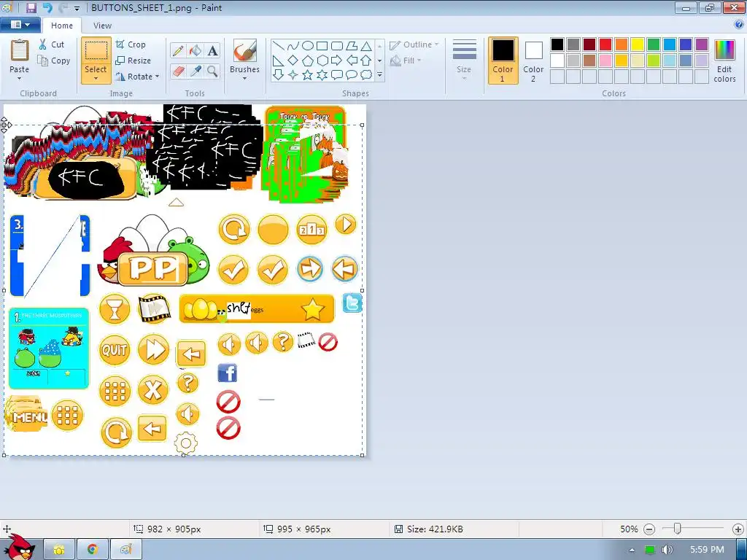Click the Paste clipboard icon
Viewport: 747px width, 560px height.
[20, 50]
